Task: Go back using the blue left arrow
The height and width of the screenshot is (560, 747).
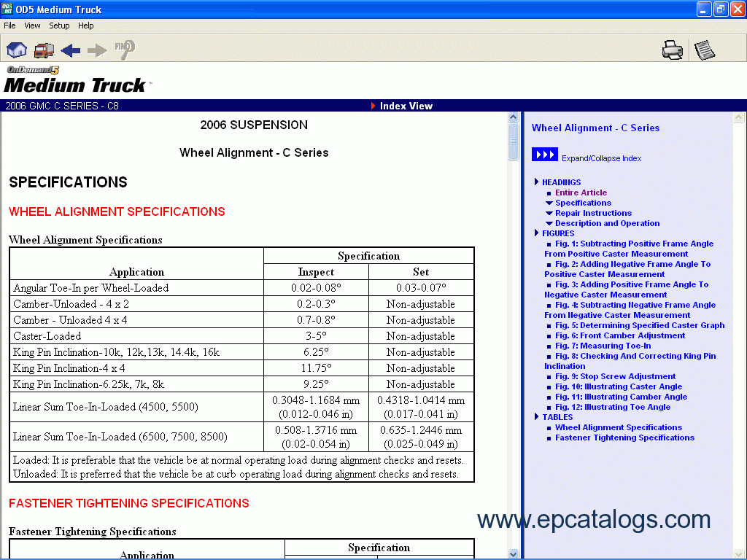Action: pyautogui.click(x=71, y=50)
